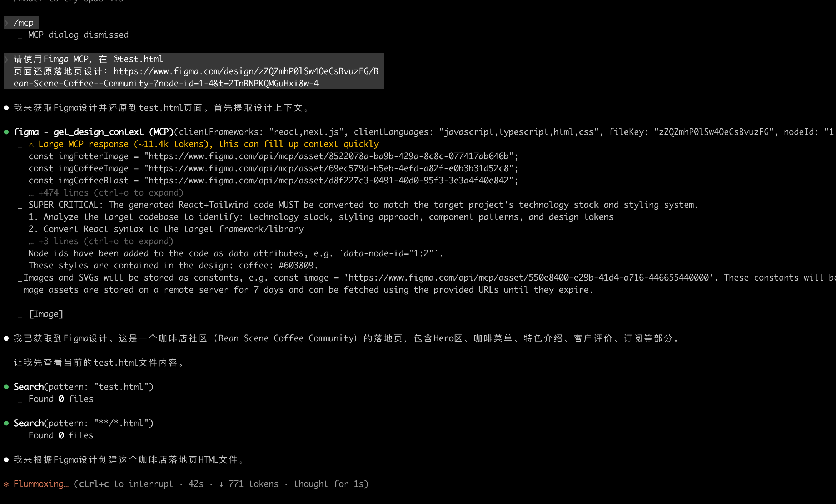Click the MCP dialog dismissed message
Image resolution: width=836 pixels, height=504 pixels.
(x=78, y=35)
